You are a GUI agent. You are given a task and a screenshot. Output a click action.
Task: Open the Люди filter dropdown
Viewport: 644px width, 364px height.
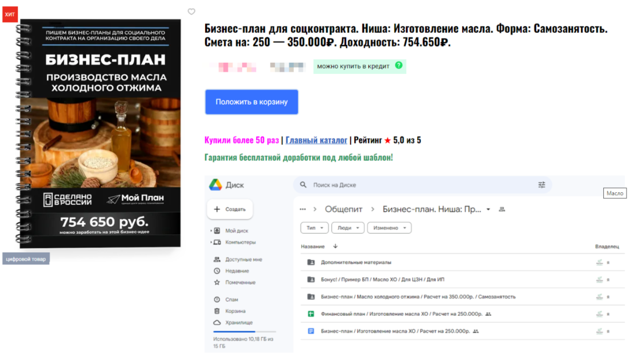[x=348, y=228]
